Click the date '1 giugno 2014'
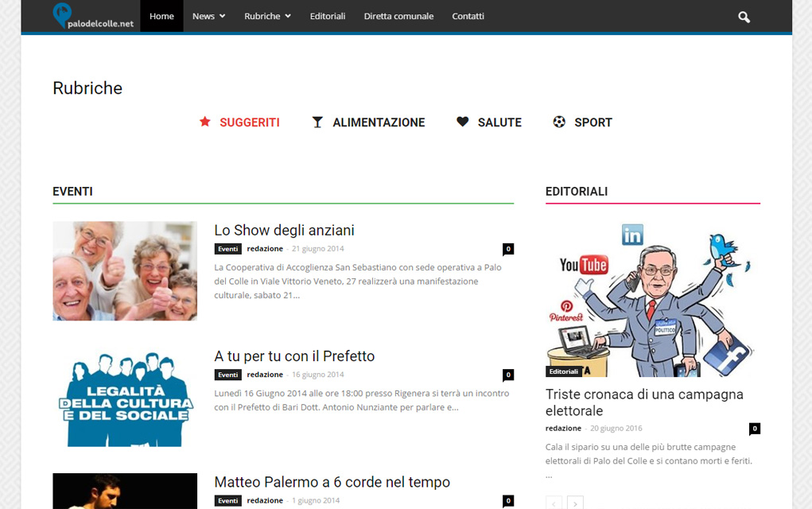 tap(316, 501)
